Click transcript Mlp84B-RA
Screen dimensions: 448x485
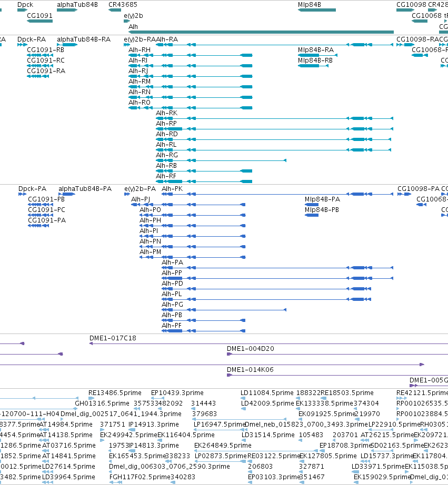317,55
